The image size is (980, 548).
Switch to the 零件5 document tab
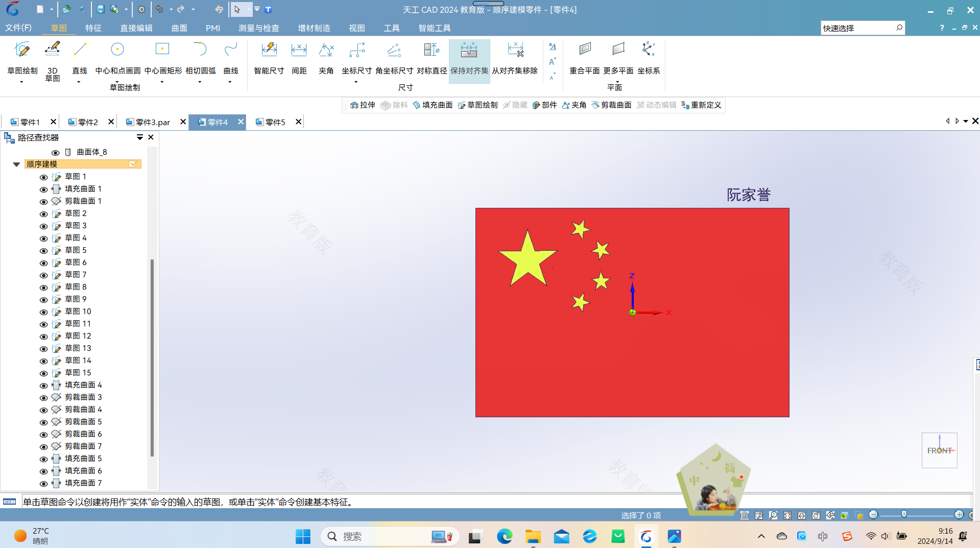pos(275,122)
